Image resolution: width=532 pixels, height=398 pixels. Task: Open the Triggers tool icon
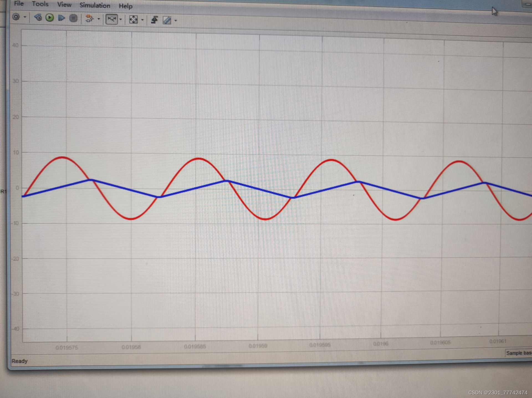click(154, 20)
